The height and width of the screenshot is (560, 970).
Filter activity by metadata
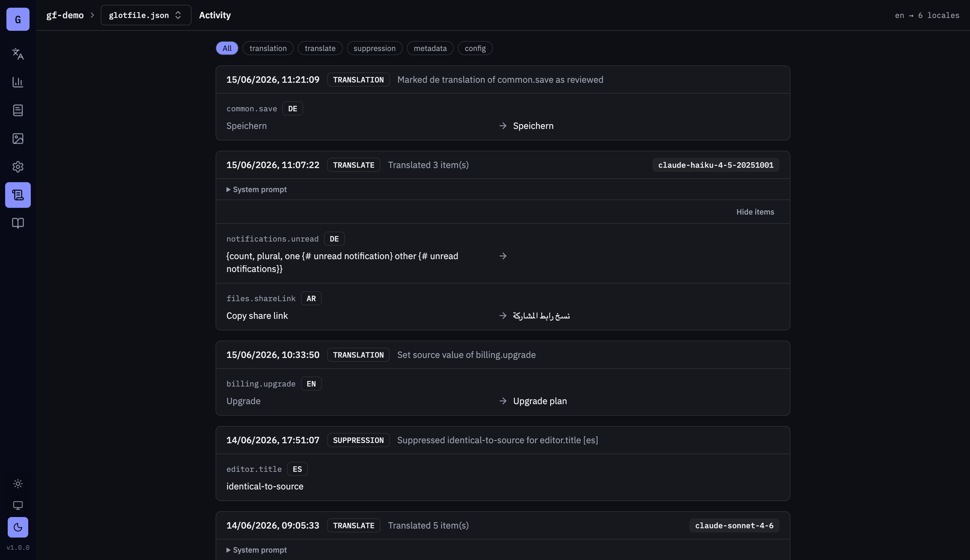click(430, 48)
